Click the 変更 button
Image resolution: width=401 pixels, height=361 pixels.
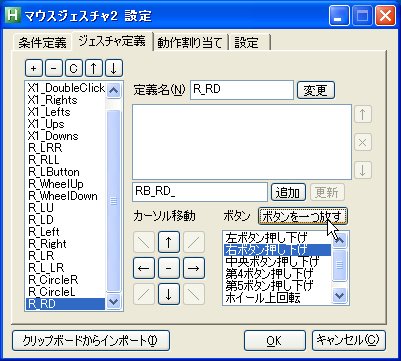click(x=315, y=90)
